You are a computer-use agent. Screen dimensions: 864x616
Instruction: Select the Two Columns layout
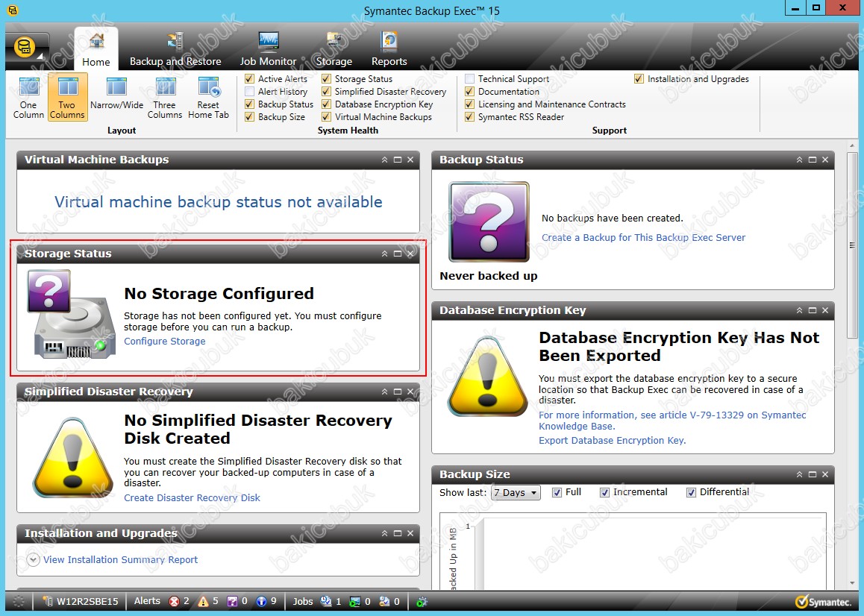(67, 98)
